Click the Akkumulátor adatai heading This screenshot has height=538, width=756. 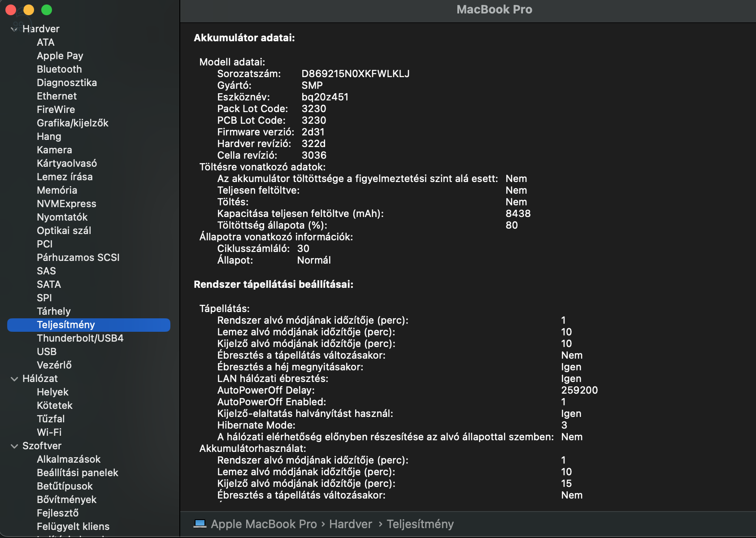point(244,38)
